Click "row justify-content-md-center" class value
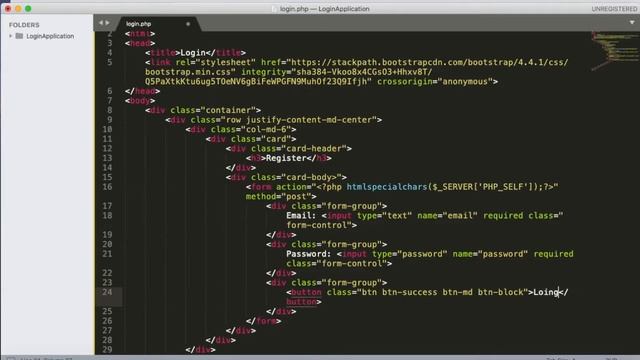Viewport: 640px width, 360px height. click(301, 120)
